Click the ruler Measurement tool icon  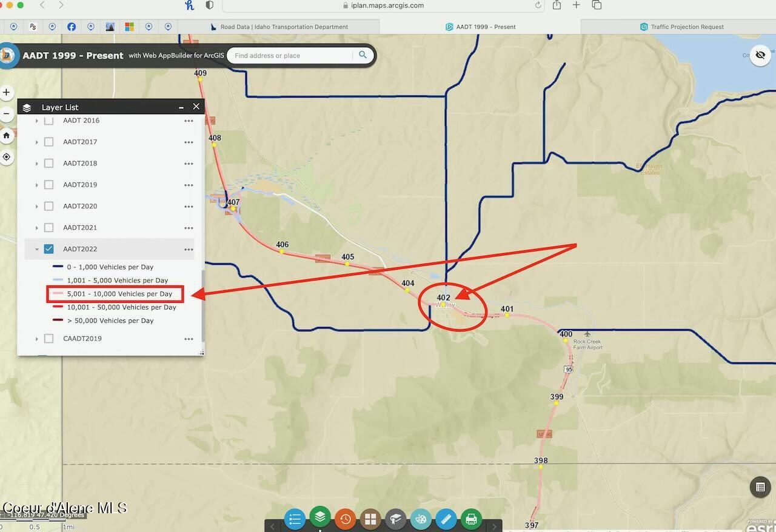click(446, 519)
